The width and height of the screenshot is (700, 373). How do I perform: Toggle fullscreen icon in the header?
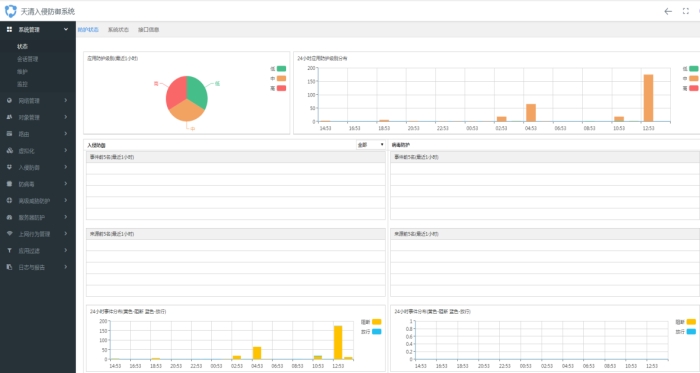coord(686,11)
